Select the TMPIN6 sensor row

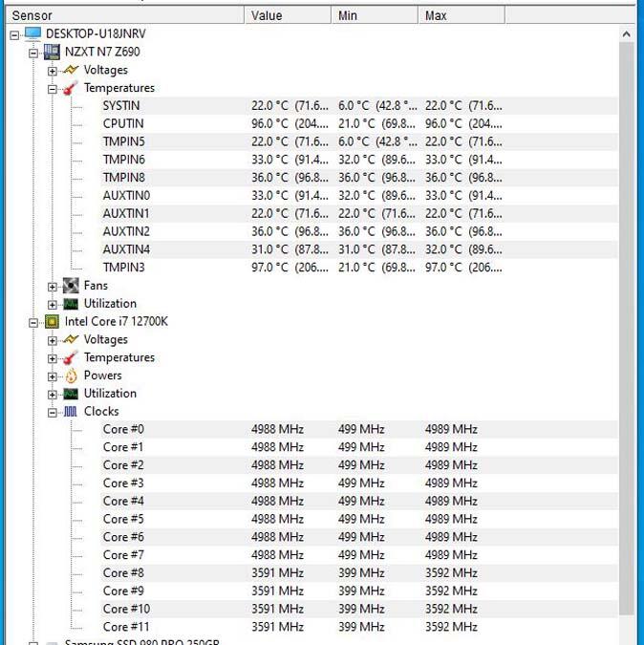[359, 160]
